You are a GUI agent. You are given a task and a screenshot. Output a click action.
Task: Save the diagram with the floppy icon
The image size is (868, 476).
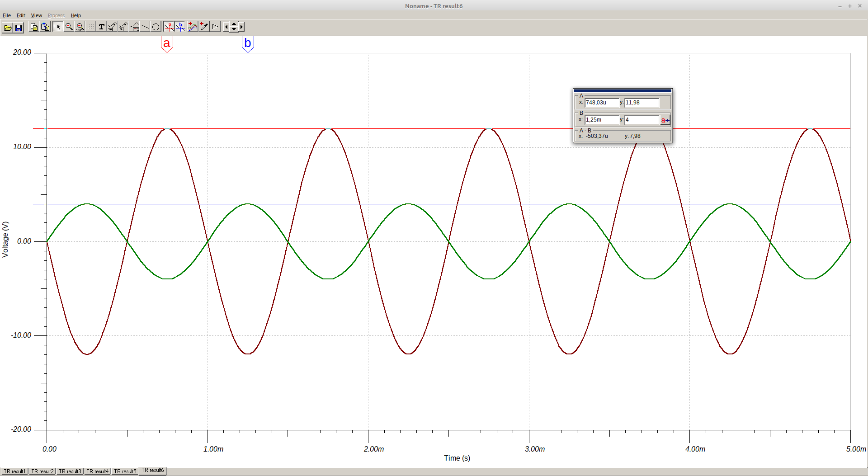pos(19,28)
